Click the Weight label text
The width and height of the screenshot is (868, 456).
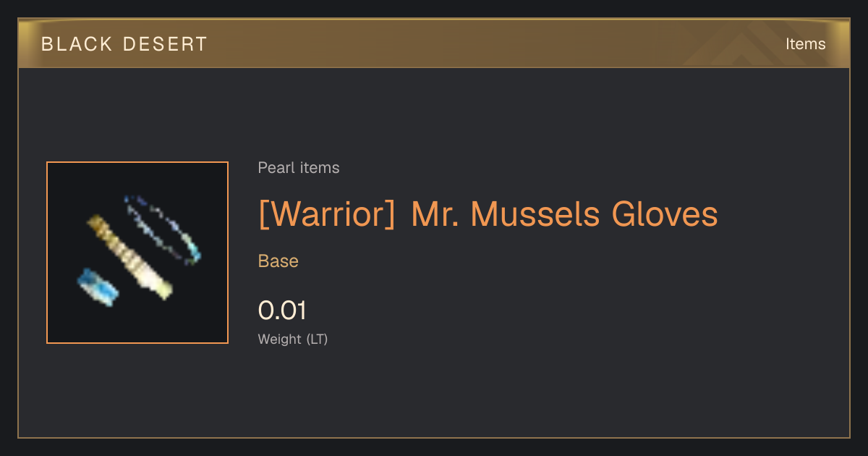click(280, 339)
